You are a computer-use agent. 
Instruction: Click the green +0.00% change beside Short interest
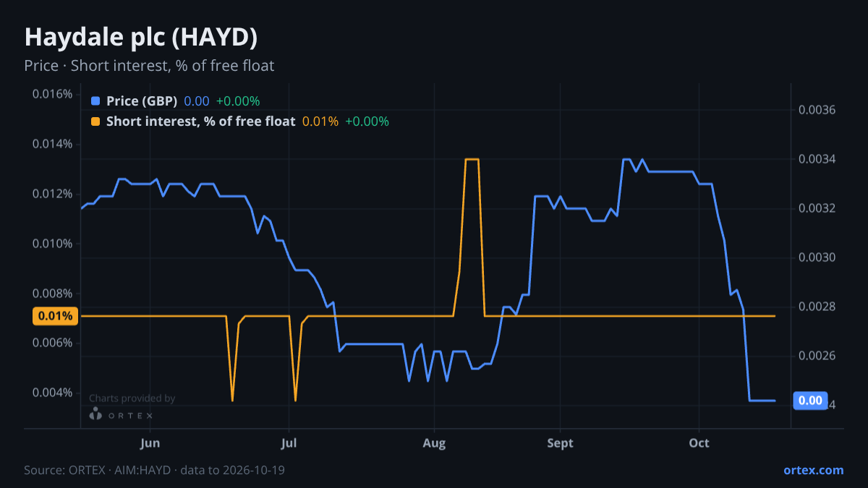[367, 121]
